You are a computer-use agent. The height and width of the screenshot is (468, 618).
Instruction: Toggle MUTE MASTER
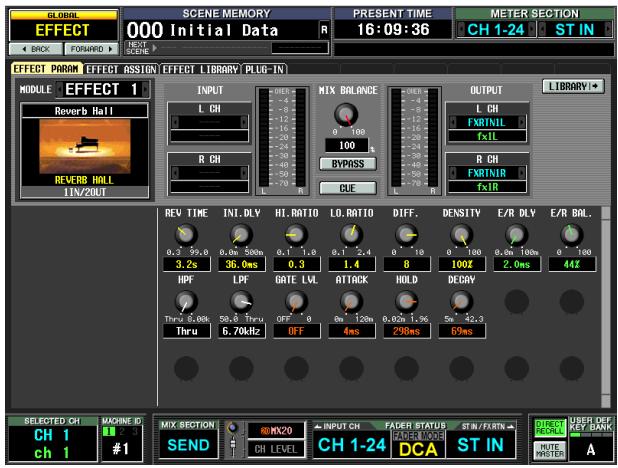pos(550,450)
